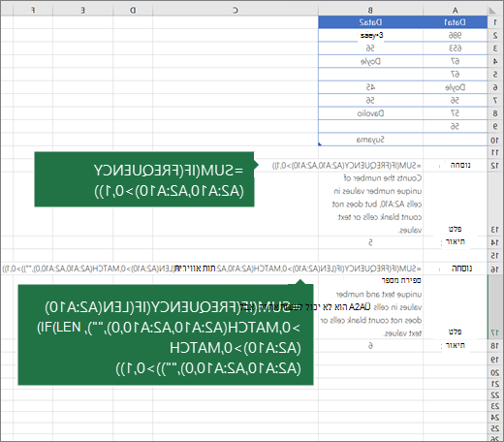504x442 pixels.
Task: Click the פלט label in row 13
Action: 455,229
